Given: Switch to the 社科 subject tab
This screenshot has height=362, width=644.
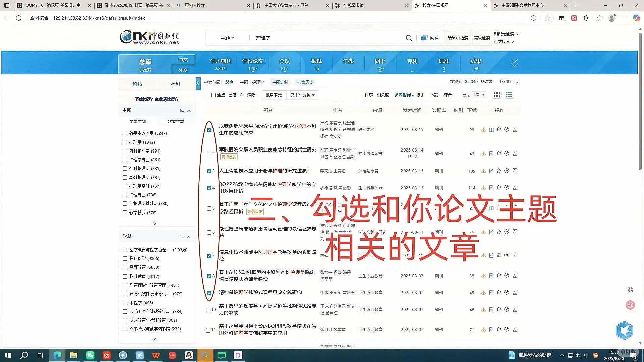Looking at the screenshot, I should [x=175, y=84].
